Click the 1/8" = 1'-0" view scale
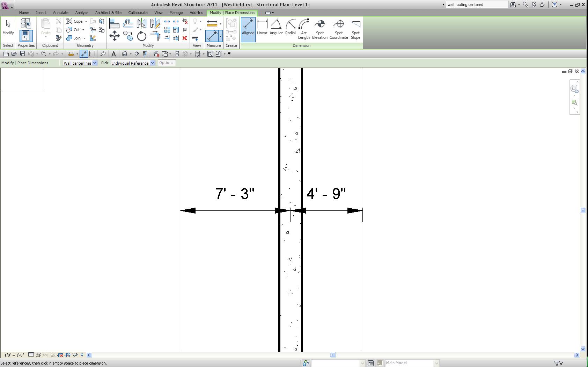Screen dimensions: 588x367 tap(14, 355)
